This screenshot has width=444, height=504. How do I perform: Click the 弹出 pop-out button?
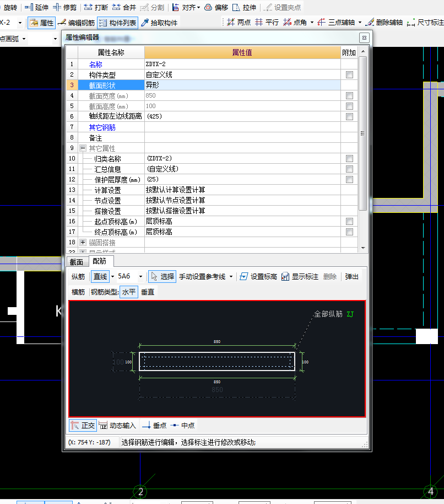(x=351, y=276)
